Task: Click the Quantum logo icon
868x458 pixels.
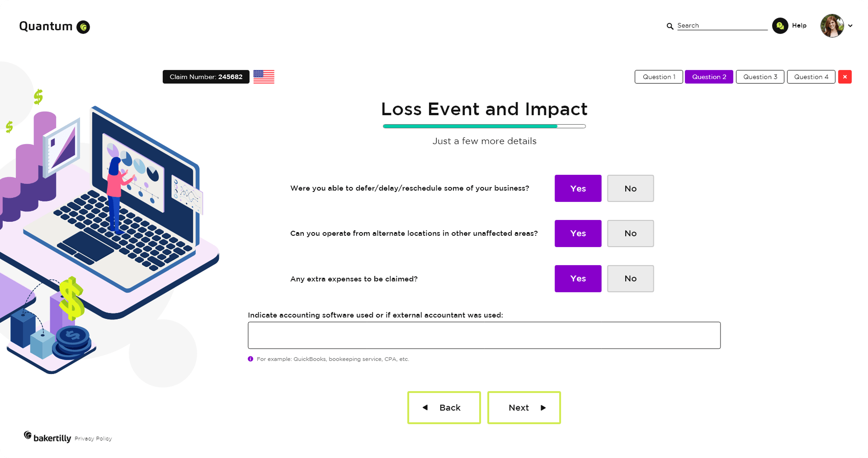Action: (83, 27)
